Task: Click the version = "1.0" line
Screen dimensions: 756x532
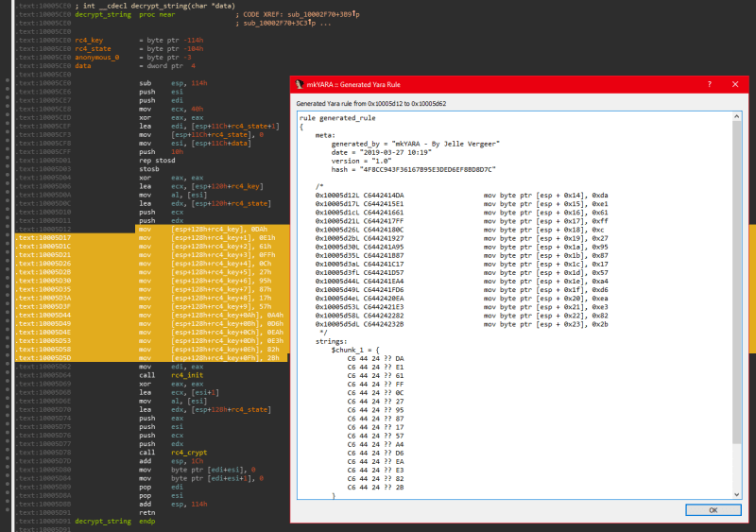Action: tap(361, 161)
